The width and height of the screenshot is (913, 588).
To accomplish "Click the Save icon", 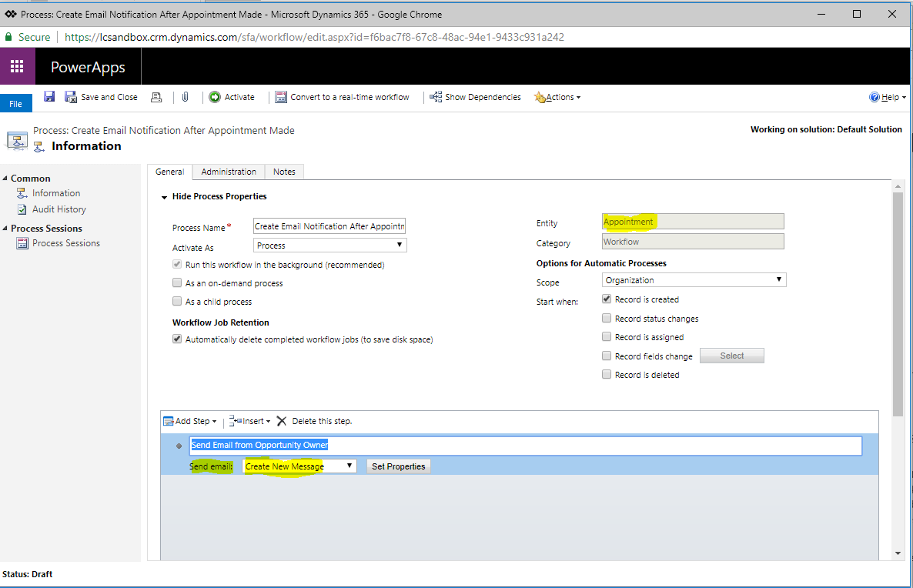I will 48,96.
